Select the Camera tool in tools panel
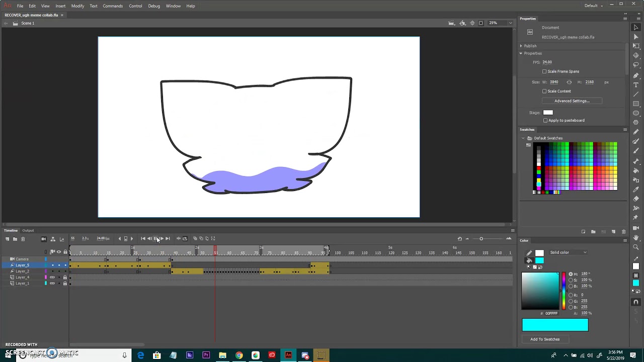This screenshot has width=644, height=362. 636,228
